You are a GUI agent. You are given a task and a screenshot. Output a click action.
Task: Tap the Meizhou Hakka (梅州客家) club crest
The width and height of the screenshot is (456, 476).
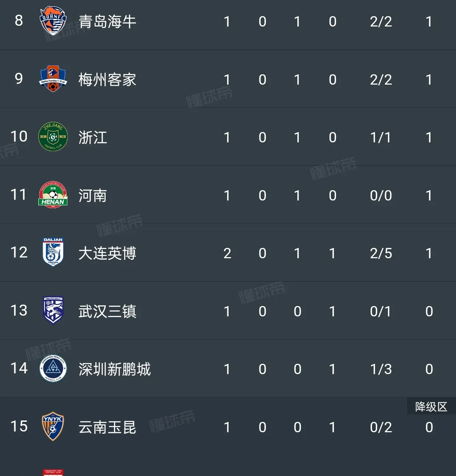[x=53, y=79]
